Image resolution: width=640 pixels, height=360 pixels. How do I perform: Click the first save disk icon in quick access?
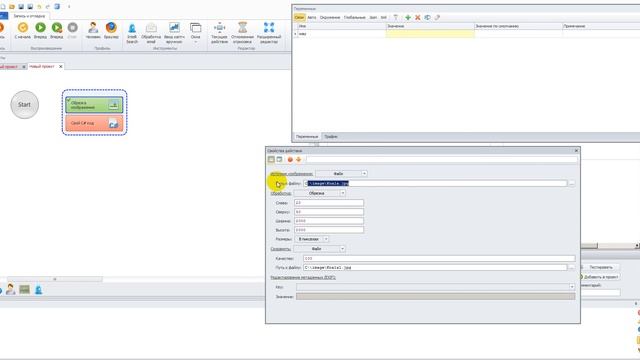21,7
